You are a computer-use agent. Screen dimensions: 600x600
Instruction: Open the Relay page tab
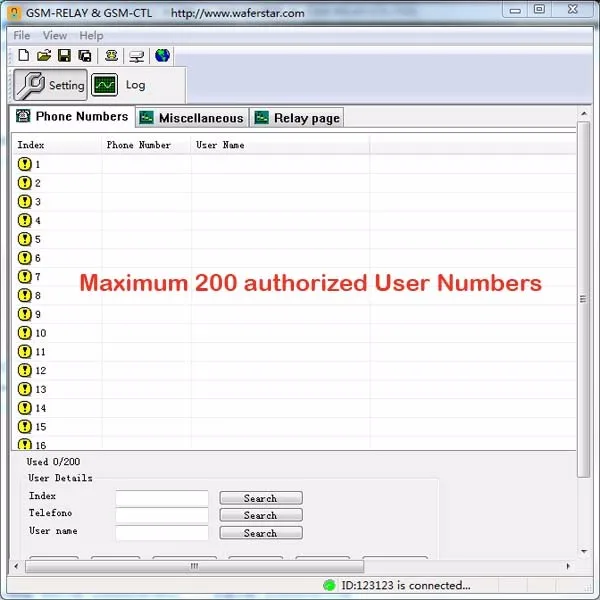[297, 118]
